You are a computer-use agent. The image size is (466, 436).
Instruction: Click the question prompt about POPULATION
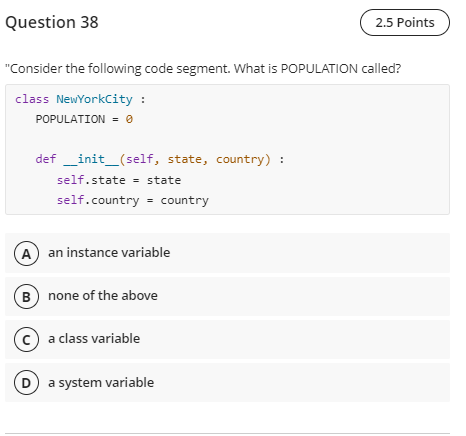(203, 69)
